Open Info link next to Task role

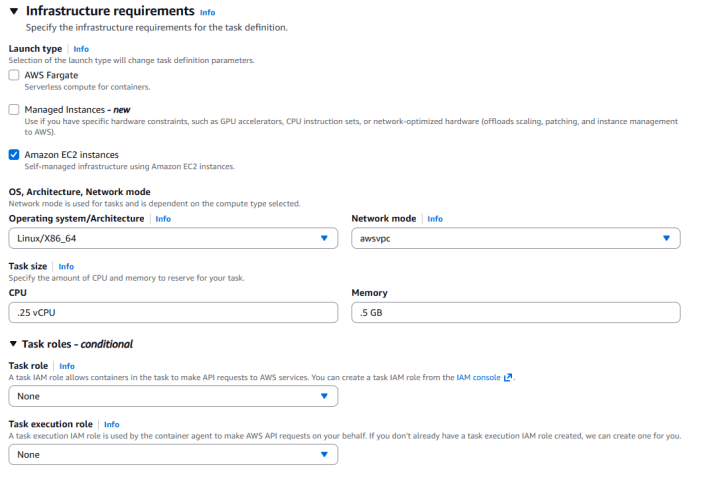67,366
